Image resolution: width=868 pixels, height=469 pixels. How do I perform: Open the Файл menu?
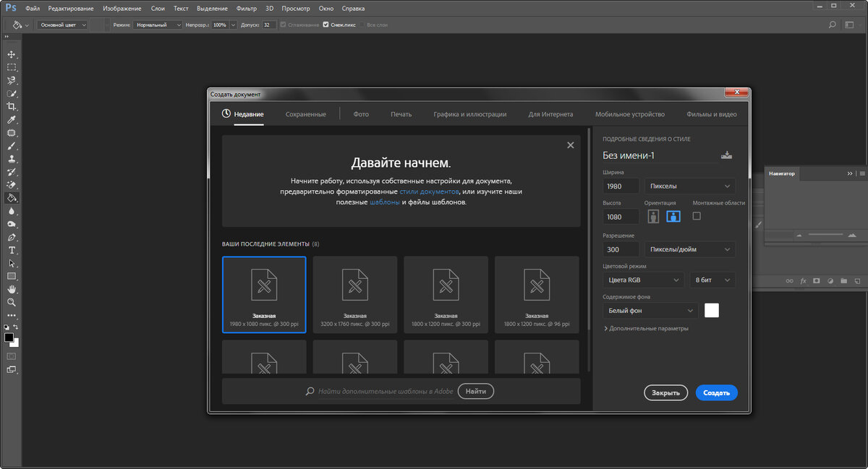[x=32, y=8]
